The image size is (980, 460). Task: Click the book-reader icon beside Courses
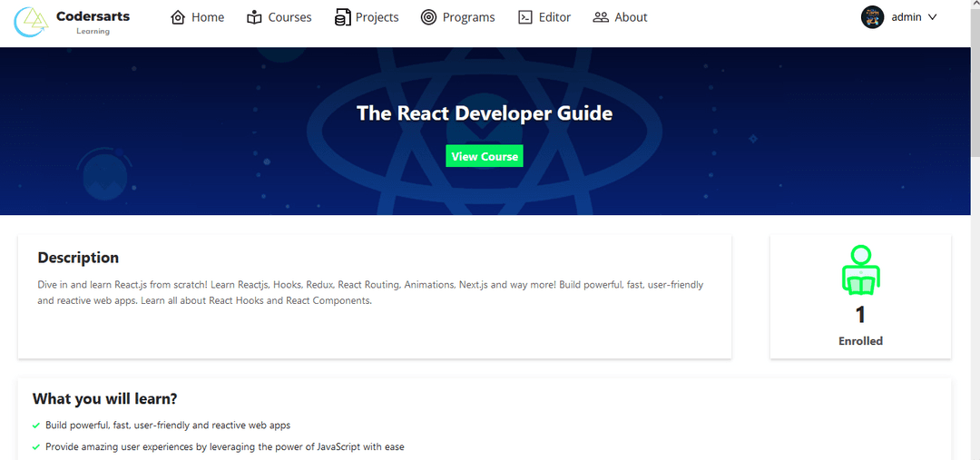(254, 17)
